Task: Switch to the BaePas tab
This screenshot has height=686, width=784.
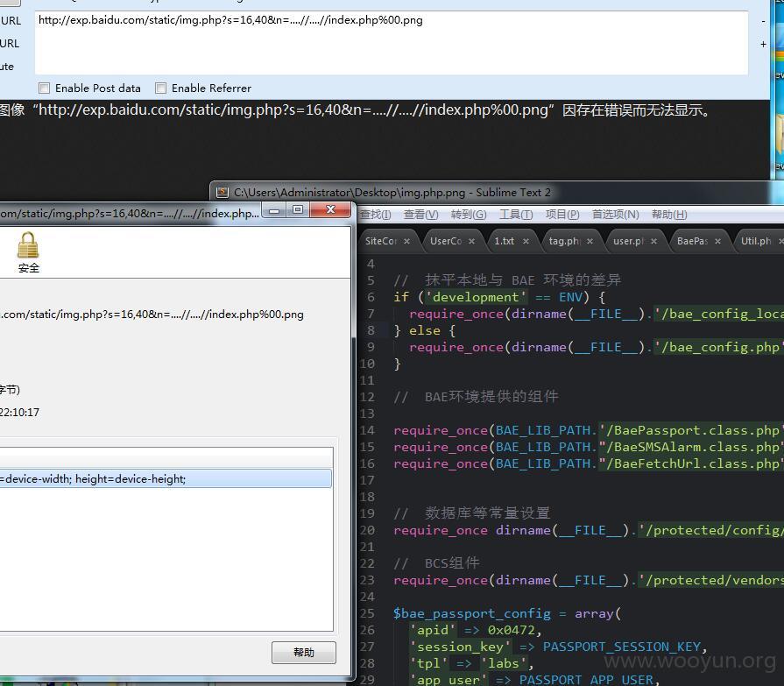Action: (x=693, y=241)
